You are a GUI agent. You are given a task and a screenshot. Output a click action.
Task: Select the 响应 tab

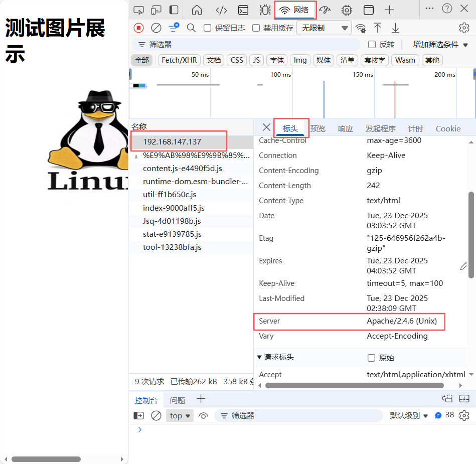coord(345,129)
